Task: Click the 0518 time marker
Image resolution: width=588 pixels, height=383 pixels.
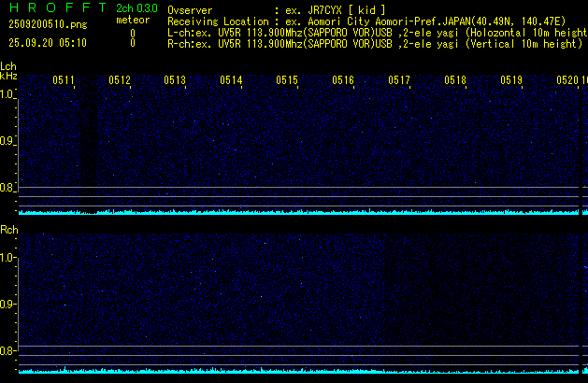Action: click(x=455, y=81)
